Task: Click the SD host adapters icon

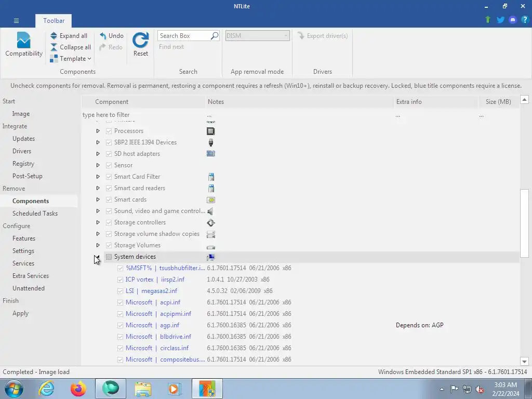Action: point(211,154)
